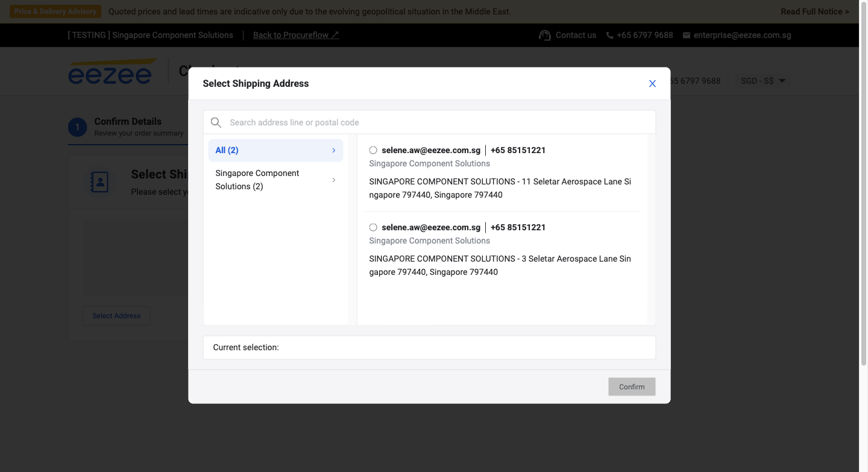
Task: Click the address book icon behind the dialog
Action: click(99, 181)
